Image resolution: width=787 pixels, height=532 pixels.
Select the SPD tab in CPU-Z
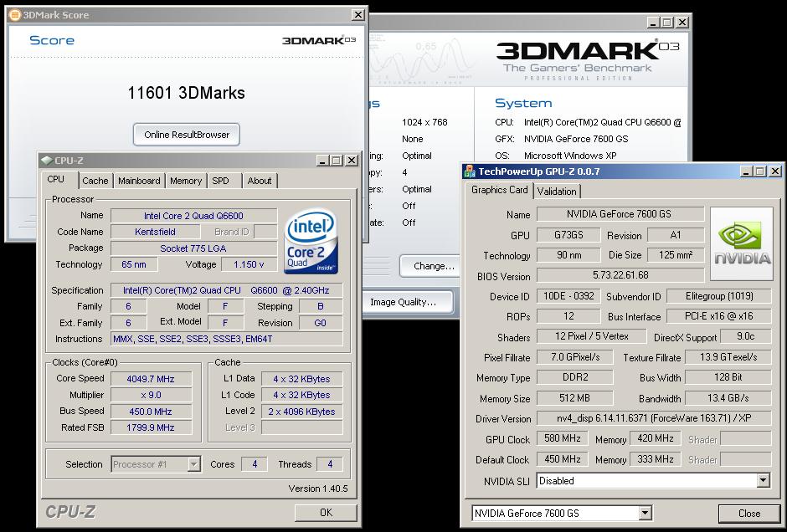(220, 181)
